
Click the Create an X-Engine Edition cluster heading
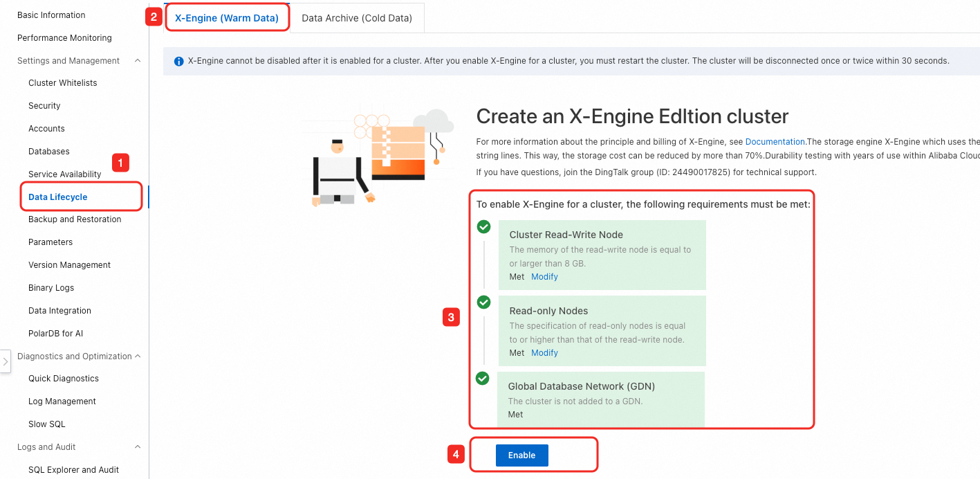632,116
